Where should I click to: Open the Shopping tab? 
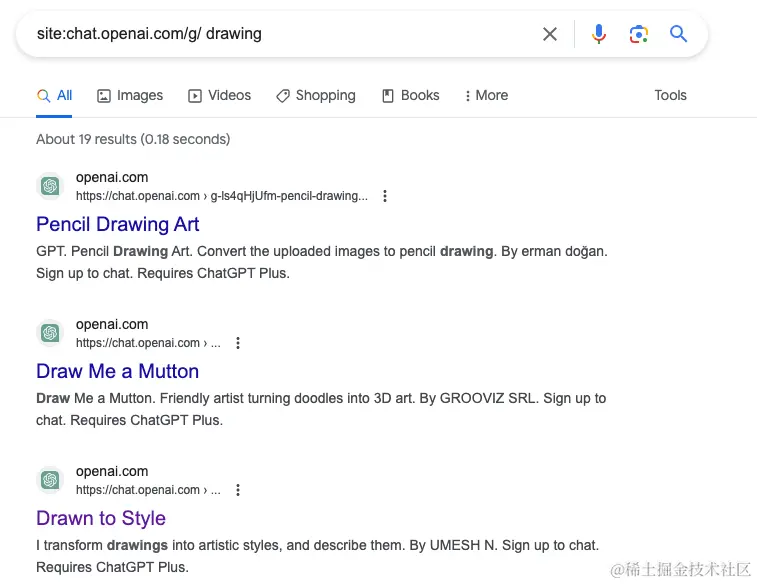[316, 96]
